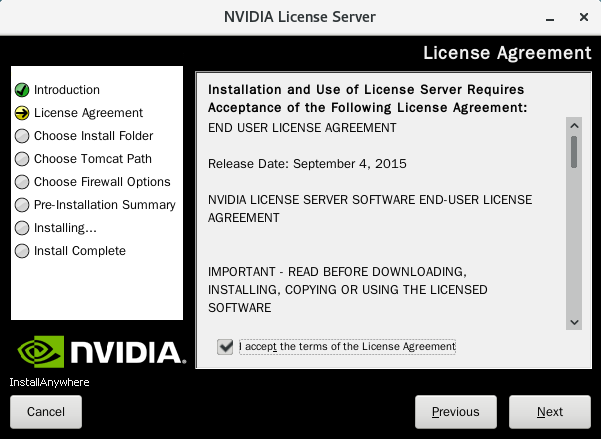Click the yellow arrow License Agreement step icon
This screenshot has width=601, height=439.
click(x=22, y=113)
